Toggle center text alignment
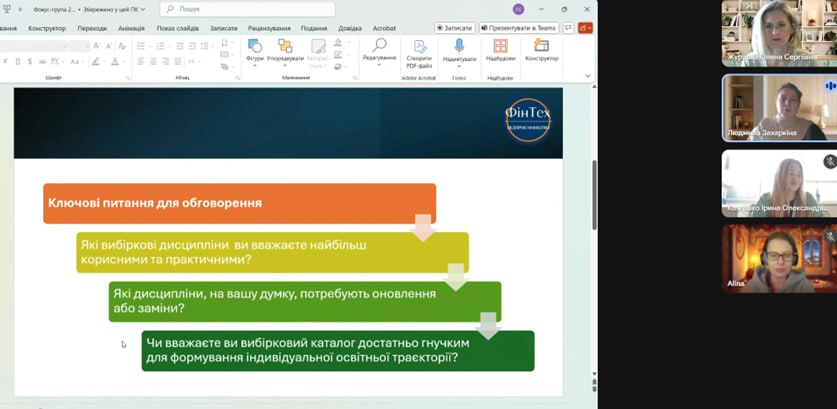The height and width of the screenshot is (409, 837). (x=154, y=62)
